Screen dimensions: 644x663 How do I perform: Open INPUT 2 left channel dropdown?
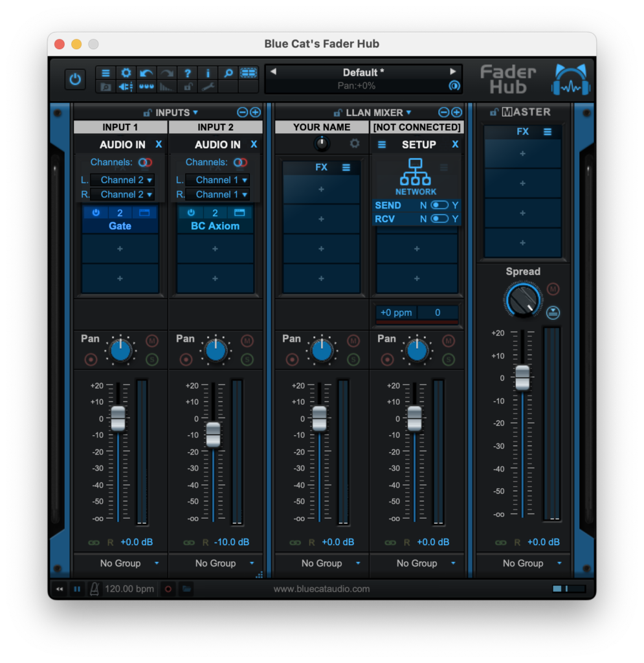click(217, 180)
